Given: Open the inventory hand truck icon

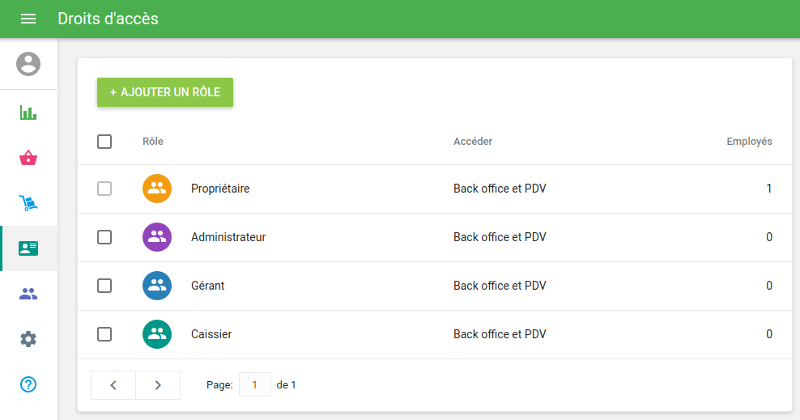Looking at the screenshot, I should click(28, 203).
